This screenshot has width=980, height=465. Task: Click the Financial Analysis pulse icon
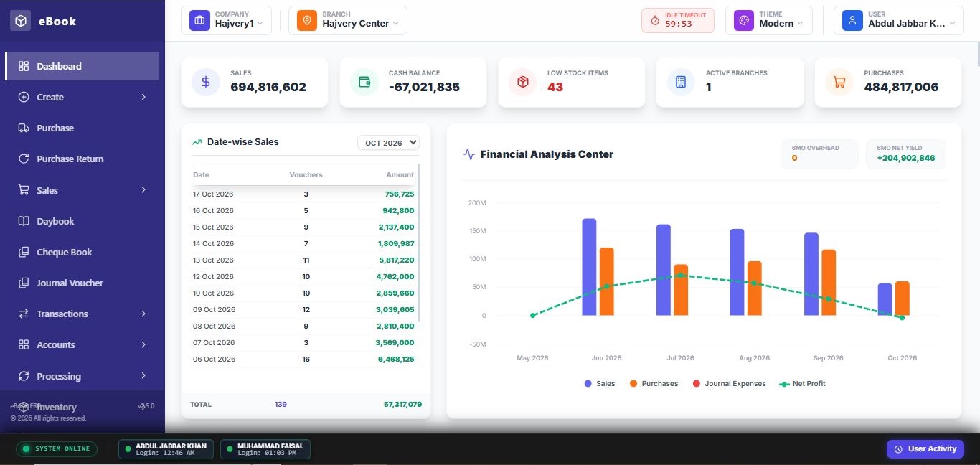469,154
